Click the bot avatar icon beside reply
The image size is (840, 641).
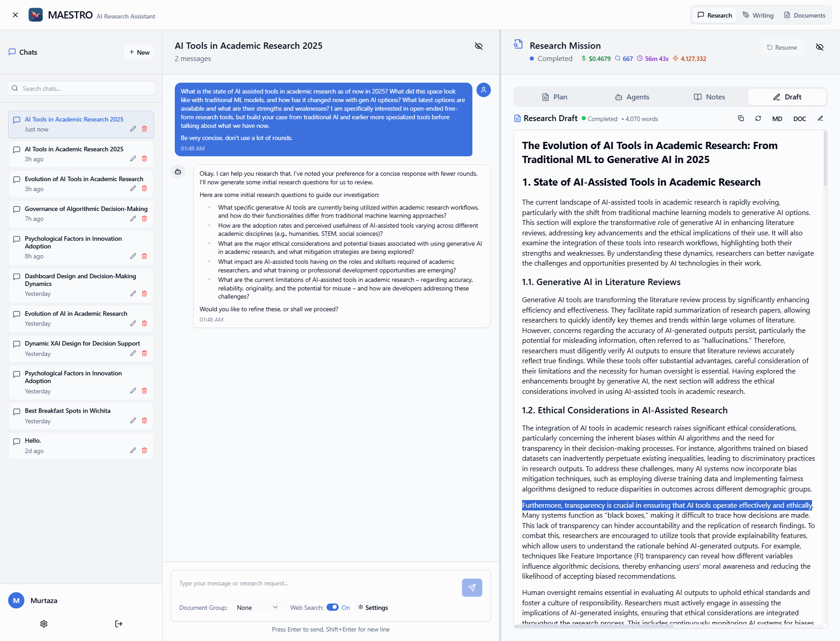click(x=178, y=172)
